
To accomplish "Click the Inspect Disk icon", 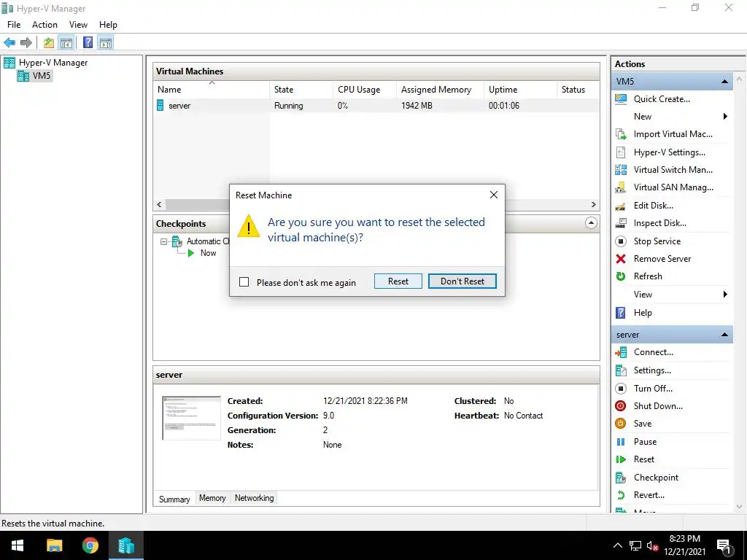I will point(621,223).
